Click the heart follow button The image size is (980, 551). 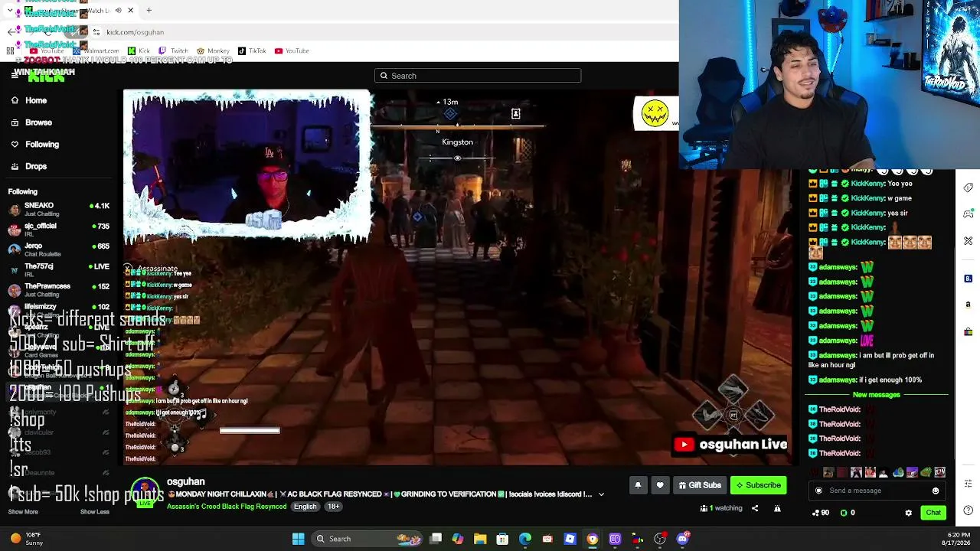pyautogui.click(x=660, y=485)
